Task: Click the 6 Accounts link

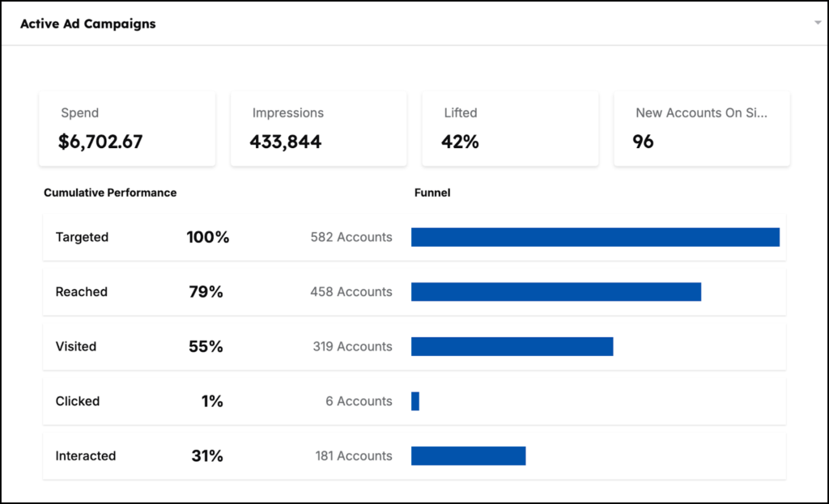Action: click(359, 401)
